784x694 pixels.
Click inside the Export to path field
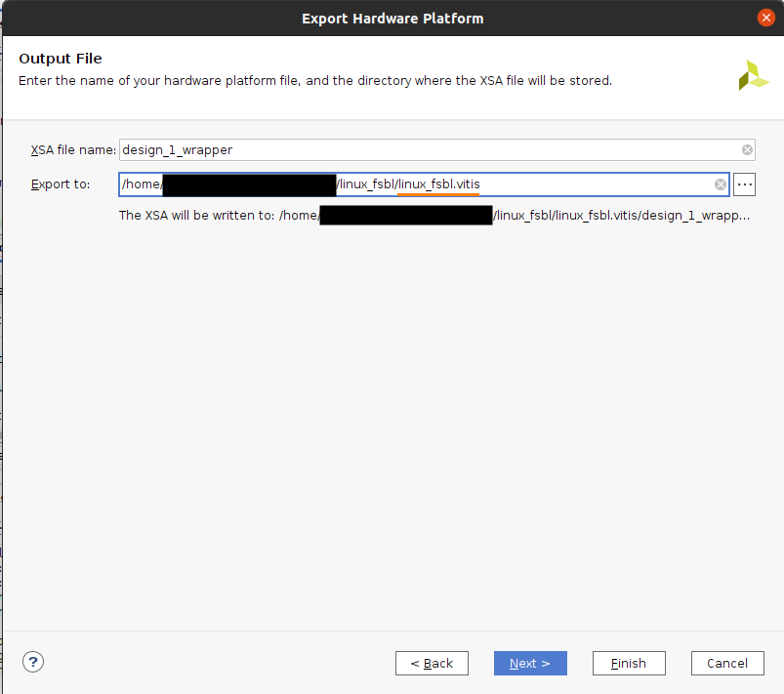pyautogui.click(x=424, y=184)
